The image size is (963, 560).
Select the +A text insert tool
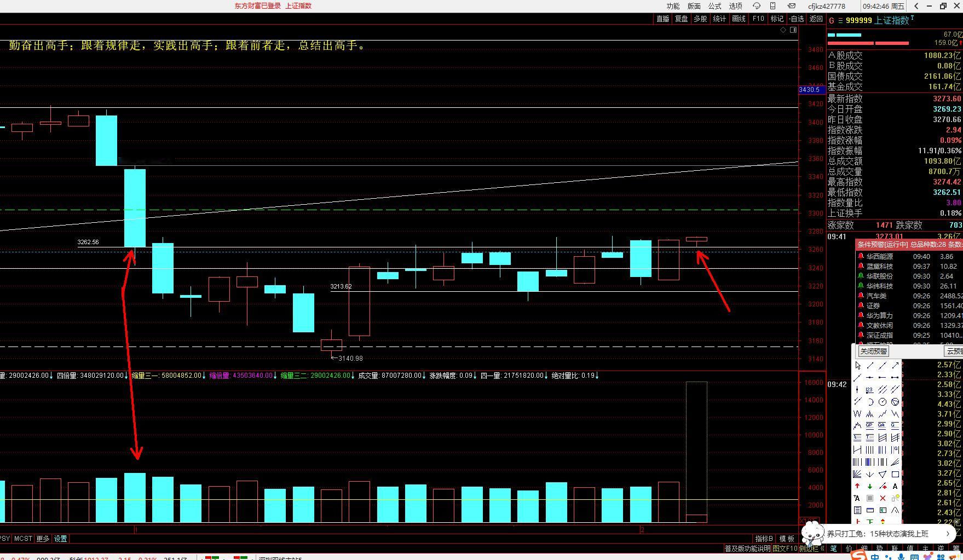point(857,498)
